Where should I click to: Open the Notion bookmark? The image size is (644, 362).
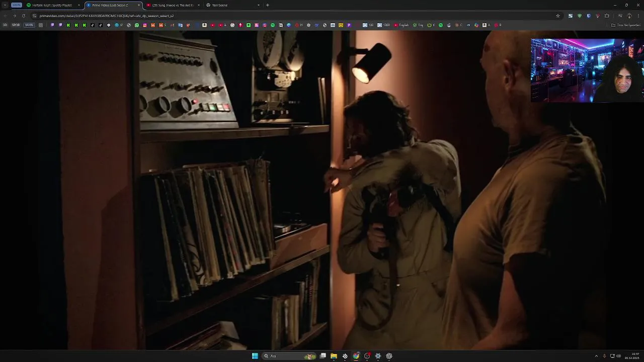[x=281, y=25]
